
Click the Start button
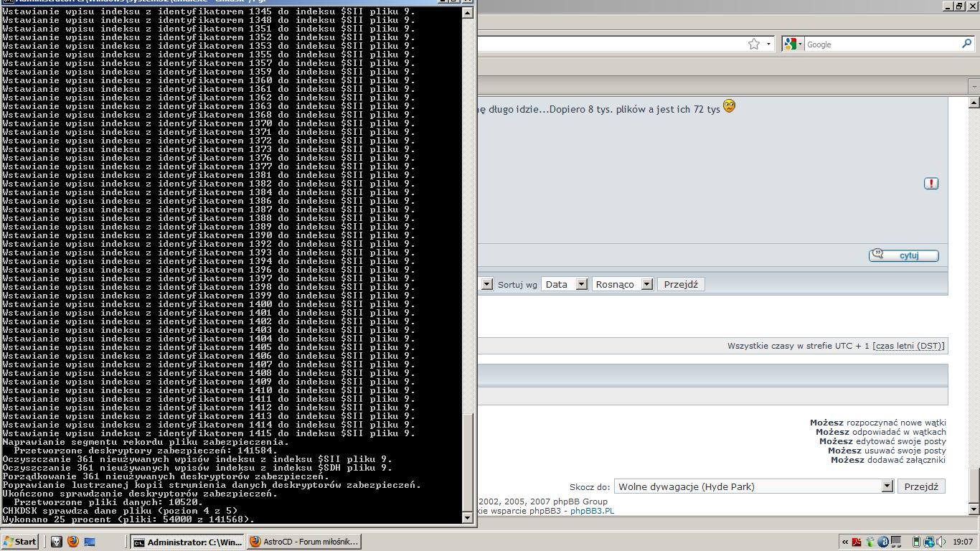20,542
